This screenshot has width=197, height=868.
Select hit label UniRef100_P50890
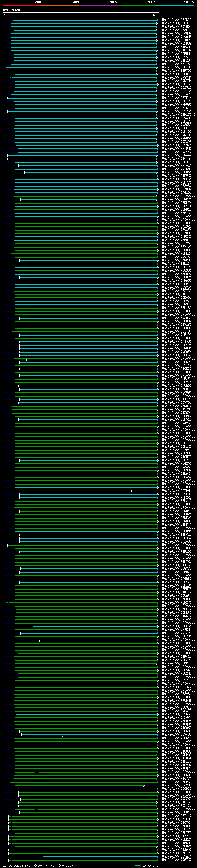[x=177, y=393]
